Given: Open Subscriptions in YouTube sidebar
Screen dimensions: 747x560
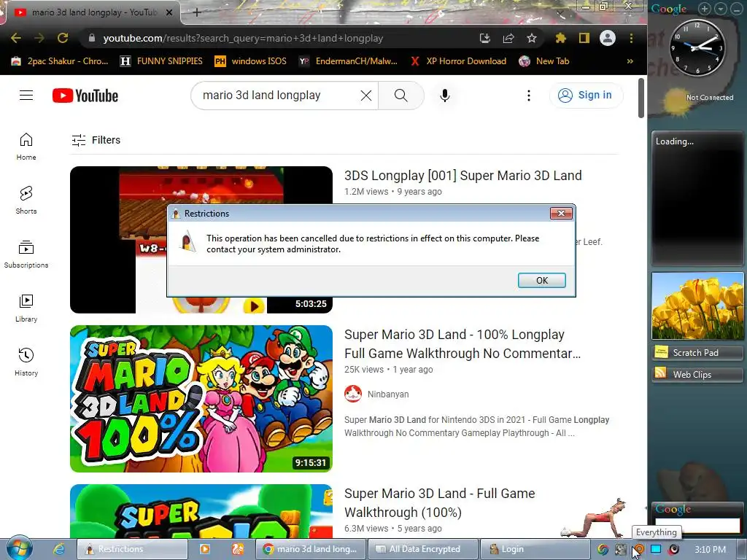Looking at the screenshot, I should pyautogui.click(x=26, y=254).
